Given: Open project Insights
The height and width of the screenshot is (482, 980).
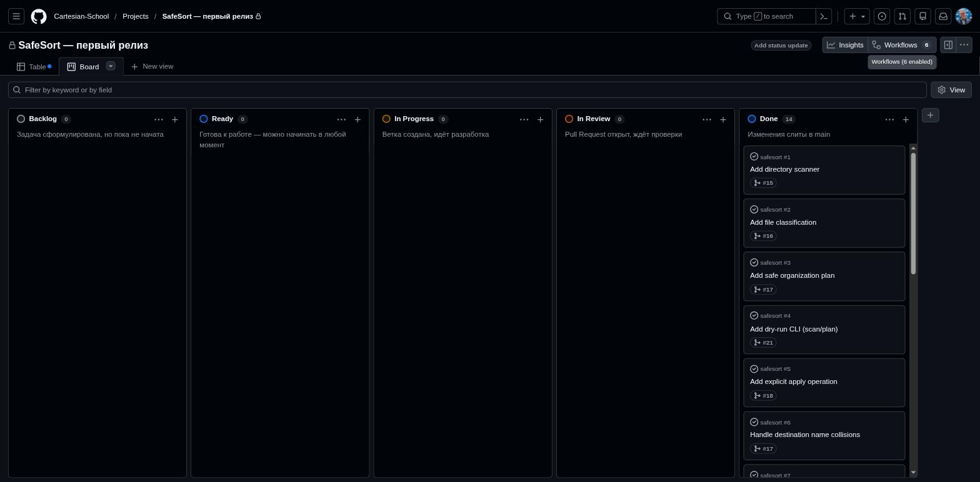Looking at the screenshot, I should tap(845, 45).
